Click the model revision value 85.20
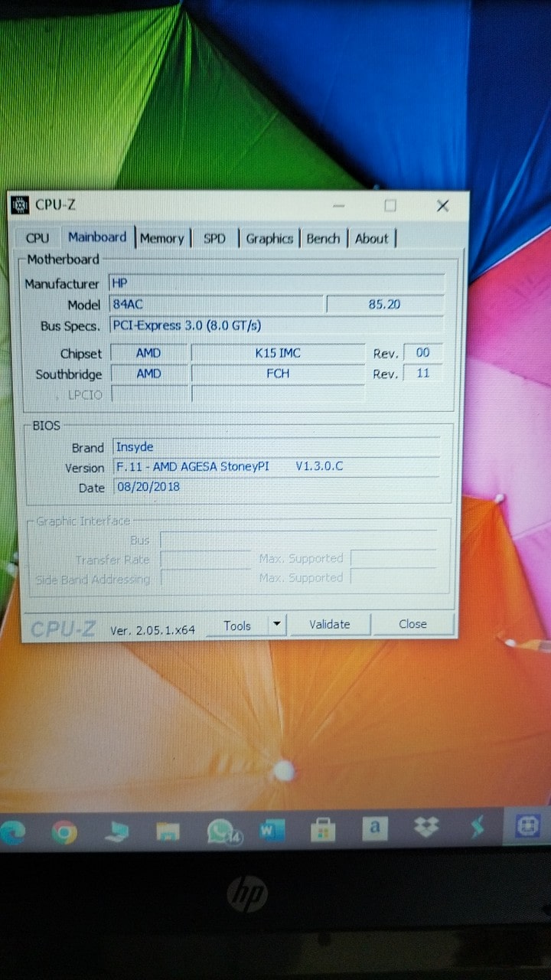 coord(385,304)
